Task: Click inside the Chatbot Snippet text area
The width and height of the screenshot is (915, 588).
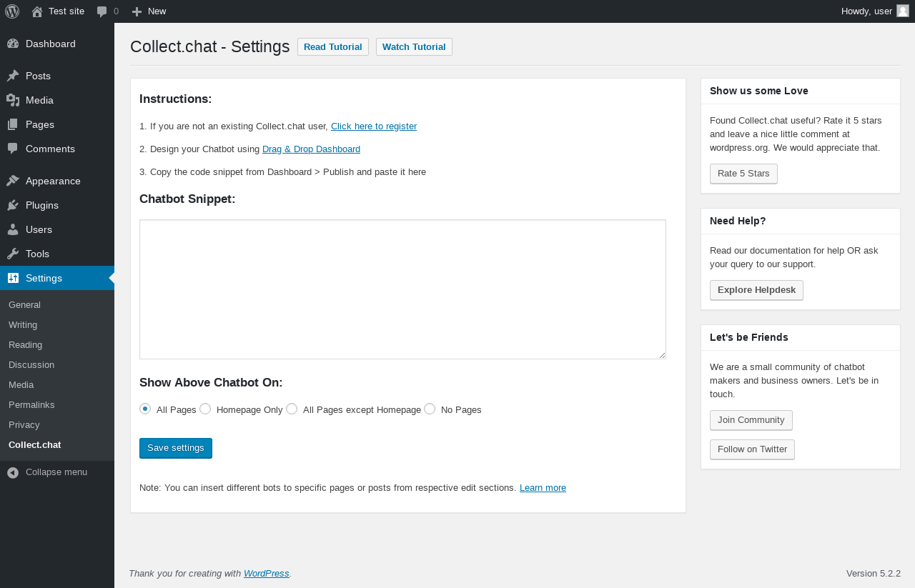Action: 402,289
